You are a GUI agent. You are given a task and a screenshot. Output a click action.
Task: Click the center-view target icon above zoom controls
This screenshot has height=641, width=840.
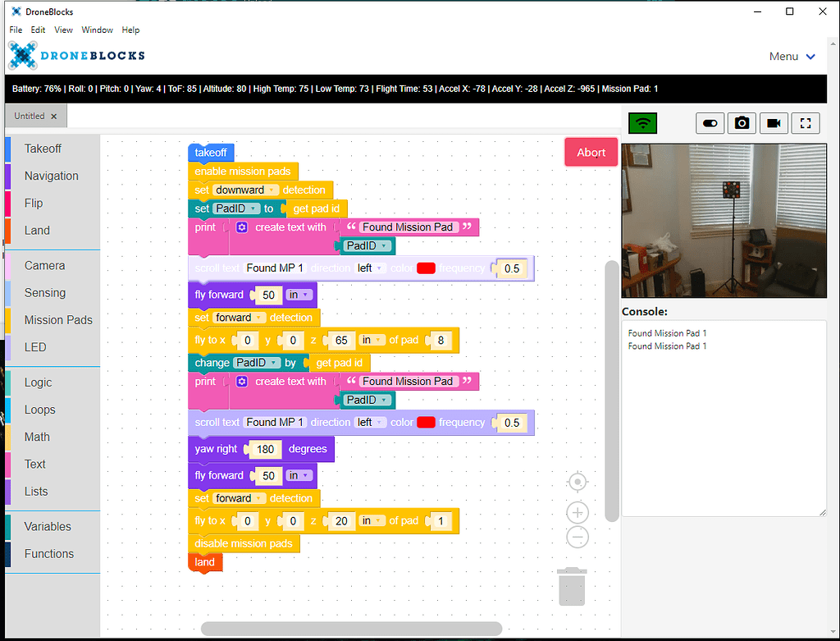pyautogui.click(x=577, y=482)
